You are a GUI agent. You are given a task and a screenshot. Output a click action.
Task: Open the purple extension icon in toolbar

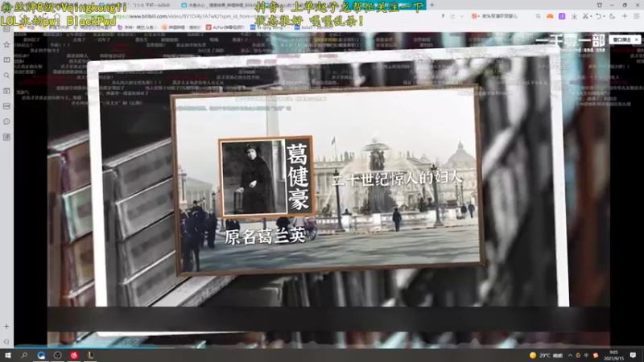point(562,16)
